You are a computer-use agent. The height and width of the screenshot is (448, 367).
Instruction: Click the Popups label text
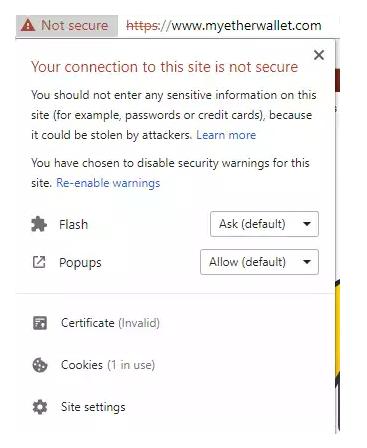tap(80, 263)
